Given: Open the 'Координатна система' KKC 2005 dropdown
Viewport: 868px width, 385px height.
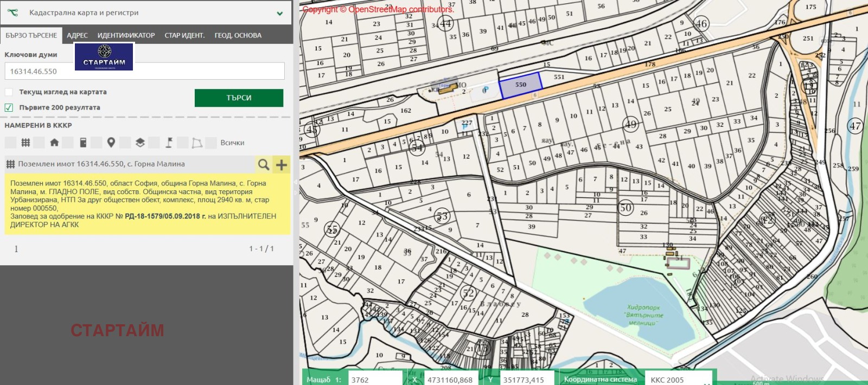Looking at the screenshot, I should 679,380.
